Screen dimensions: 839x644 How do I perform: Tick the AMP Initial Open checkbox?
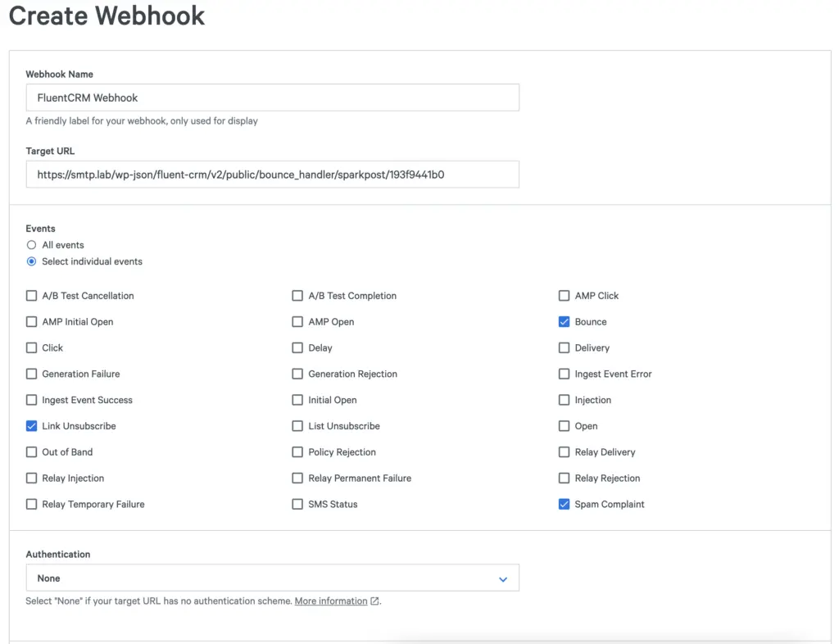tap(32, 322)
